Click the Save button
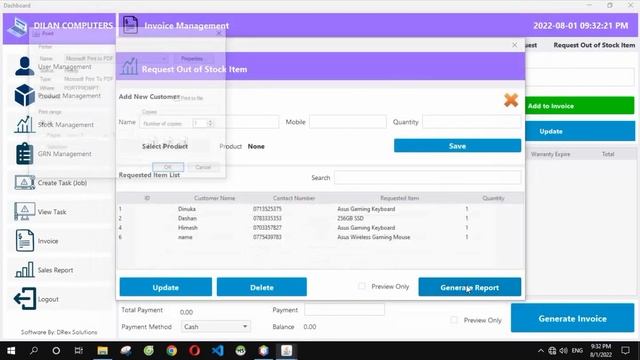Screen dimensions: 640x360 pos(457,146)
